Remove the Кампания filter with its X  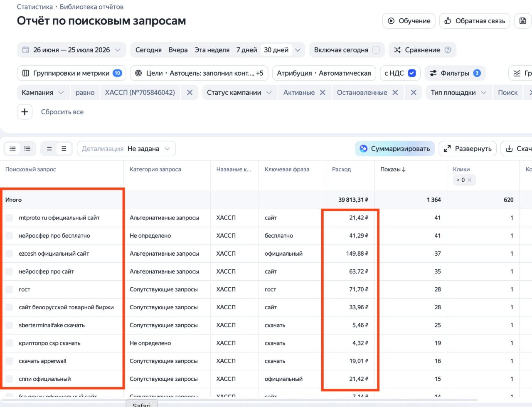190,92
